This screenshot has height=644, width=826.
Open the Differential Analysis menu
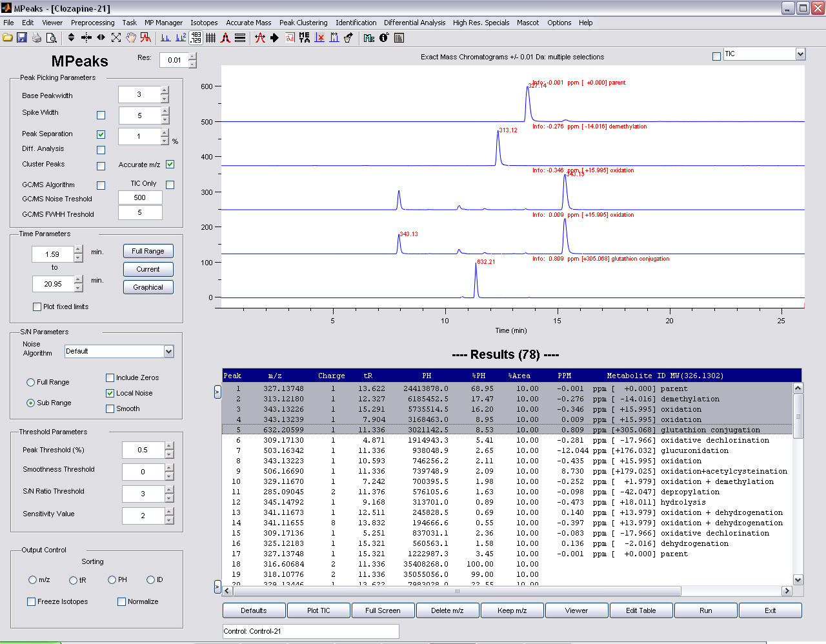click(x=414, y=23)
